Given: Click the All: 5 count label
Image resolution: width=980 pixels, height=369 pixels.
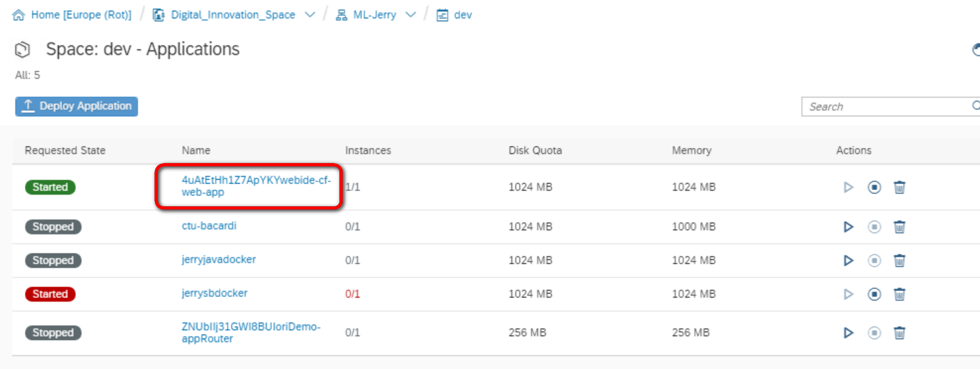Looking at the screenshot, I should point(28,75).
